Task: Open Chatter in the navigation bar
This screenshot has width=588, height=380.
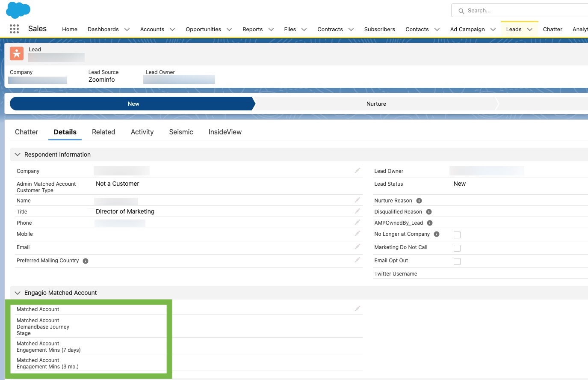Action: [553, 30]
